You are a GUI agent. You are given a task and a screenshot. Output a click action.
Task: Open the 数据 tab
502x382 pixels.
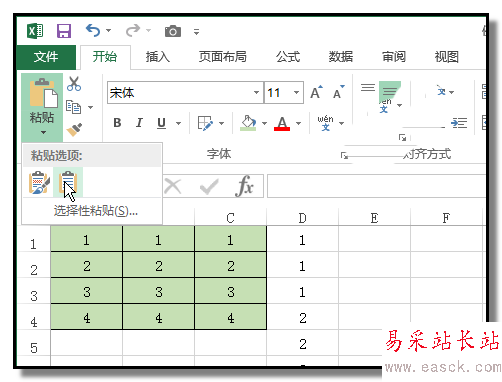click(x=341, y=57)
